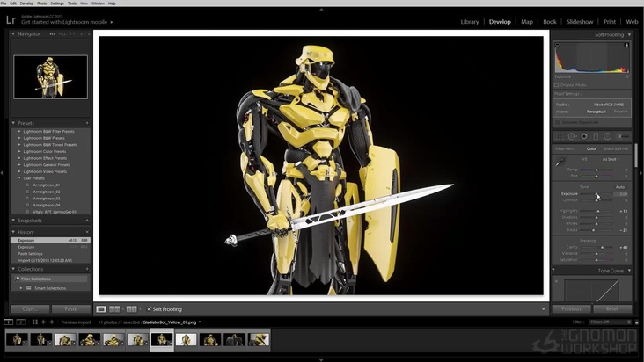Pick the White Balance Selector eyedropper
Image resolution: width=644 pixels, height=362 pixels.
click(560, 162)
